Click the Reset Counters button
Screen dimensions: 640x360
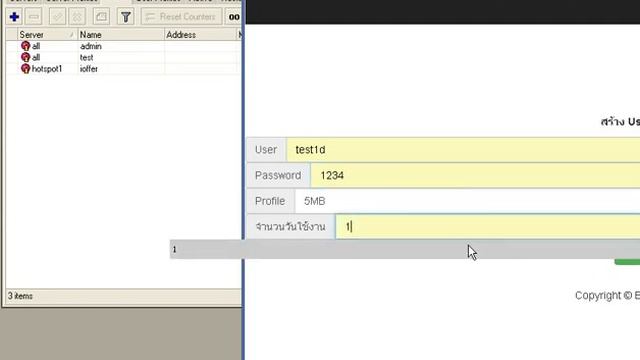[x=181, y=17]
